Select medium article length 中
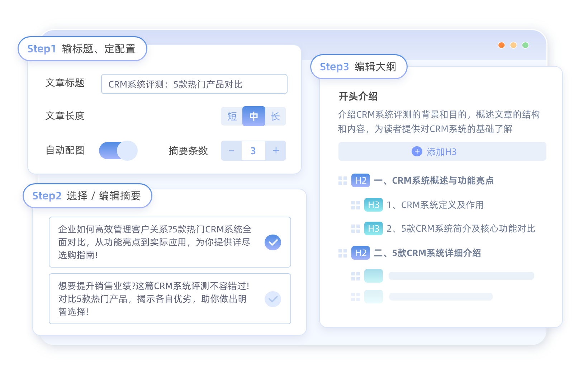Viewport: 588px width, 373px height. click(254, 116)
